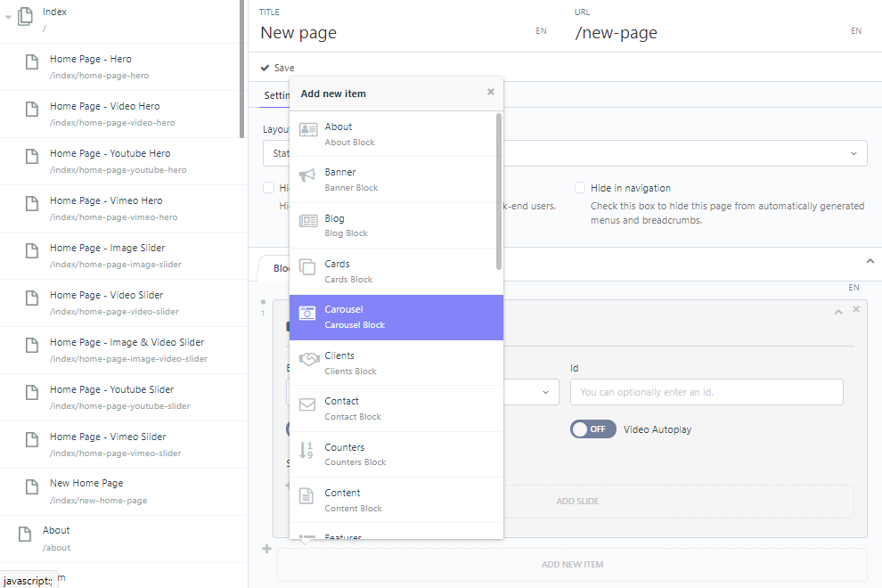Click the About page file icon in sidebar
This screenshot has width=882, height=588.
click(25, 534)
